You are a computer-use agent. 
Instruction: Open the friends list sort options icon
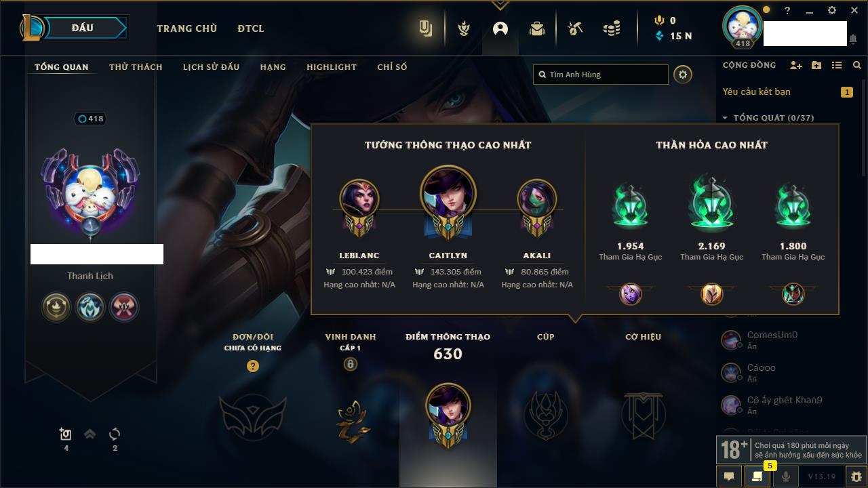pos(837,65)
